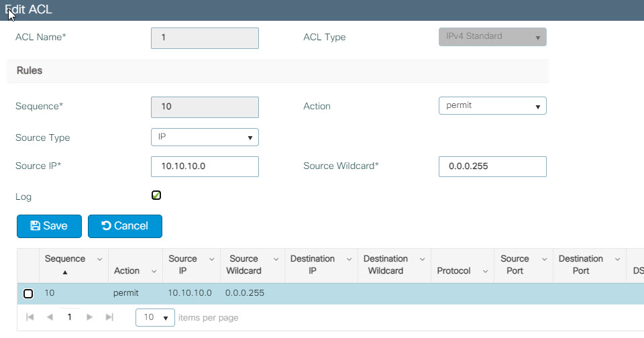Go to previous page of rules
The height and width of the screenshot is (338, 644).
click(50, 317)
